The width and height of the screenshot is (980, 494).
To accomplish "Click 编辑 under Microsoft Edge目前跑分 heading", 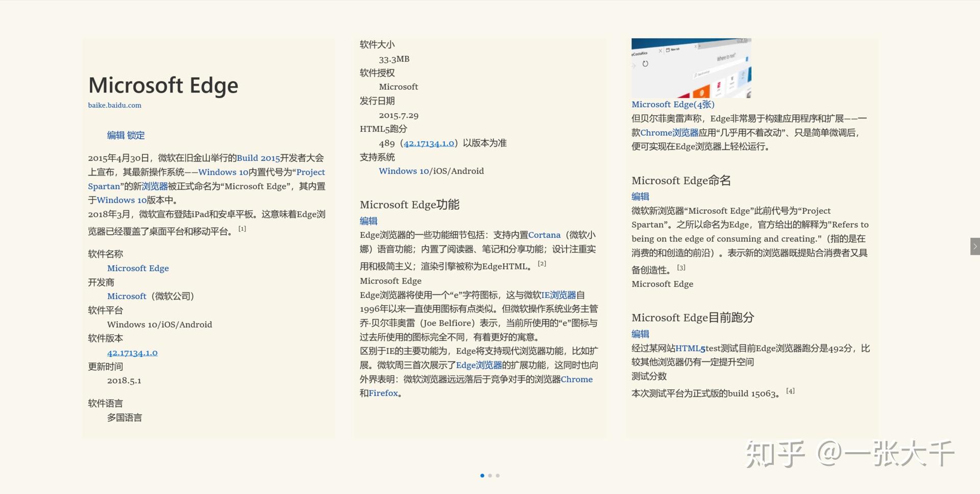I will coord(640,334).
